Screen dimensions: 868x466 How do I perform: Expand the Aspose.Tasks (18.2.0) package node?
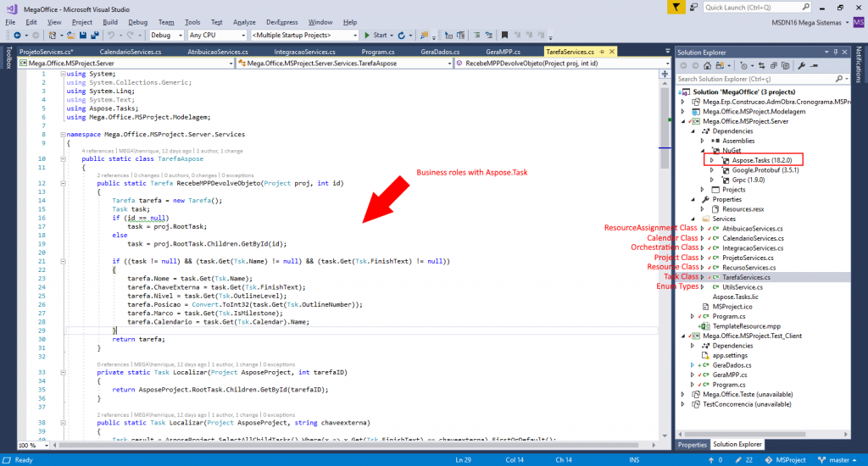tap(712, 160)
